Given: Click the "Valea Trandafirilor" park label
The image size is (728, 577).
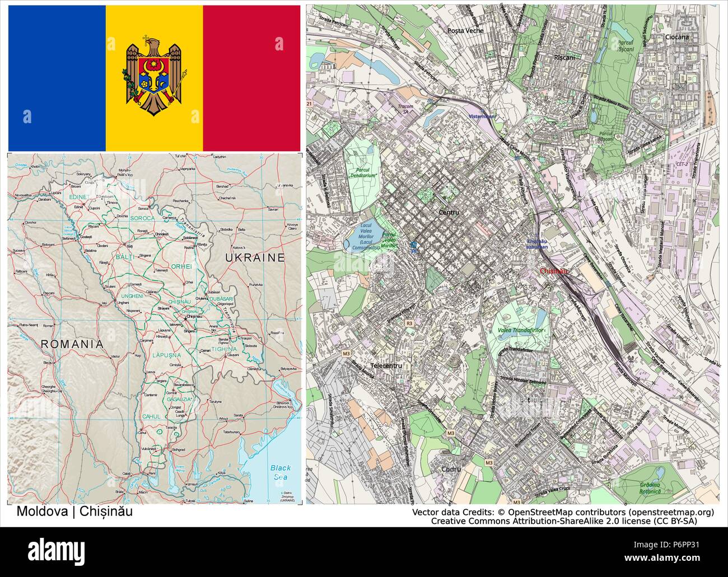Looking at the screenshot, I should point(520,331).
